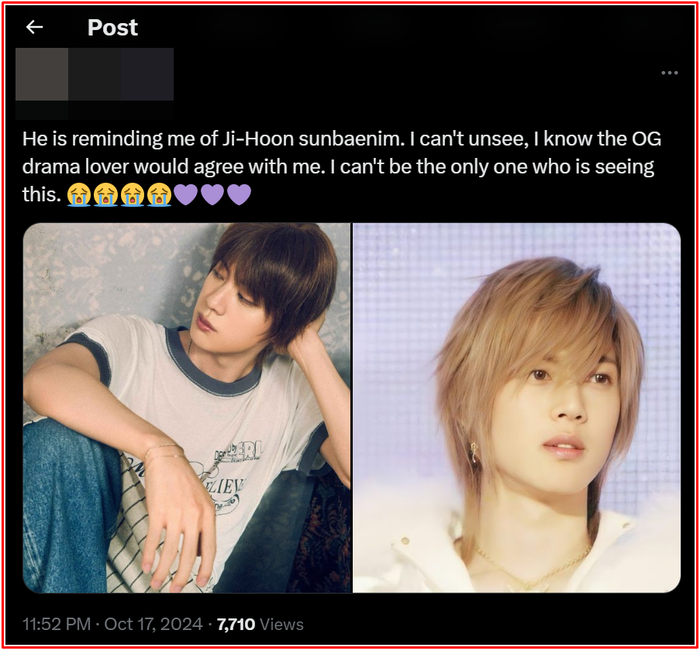Open the blurred profile avatar

pyautogui.click(x=42, y=74)
